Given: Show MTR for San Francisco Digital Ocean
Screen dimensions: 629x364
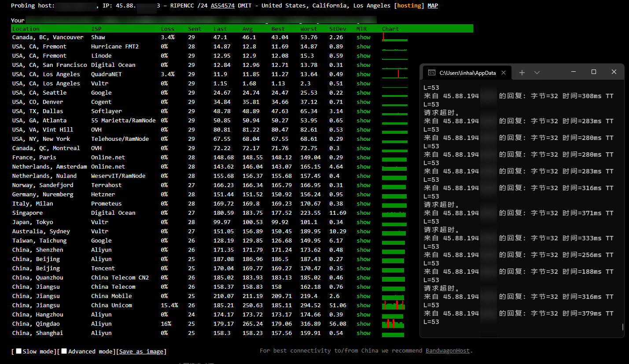Looking at the screenshot, I should tap(364, 65).
